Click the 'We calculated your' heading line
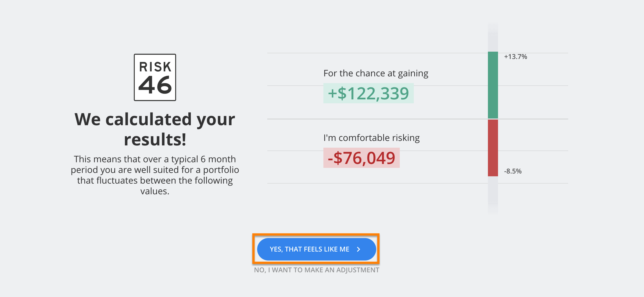The image size is (644, 297). coord(155,119)
